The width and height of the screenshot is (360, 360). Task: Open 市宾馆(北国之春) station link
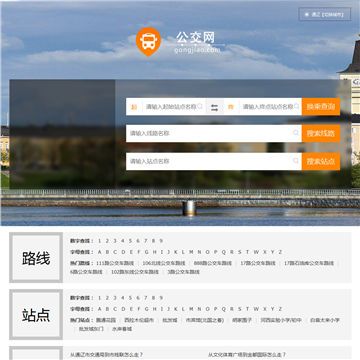[x=205, y=320]
